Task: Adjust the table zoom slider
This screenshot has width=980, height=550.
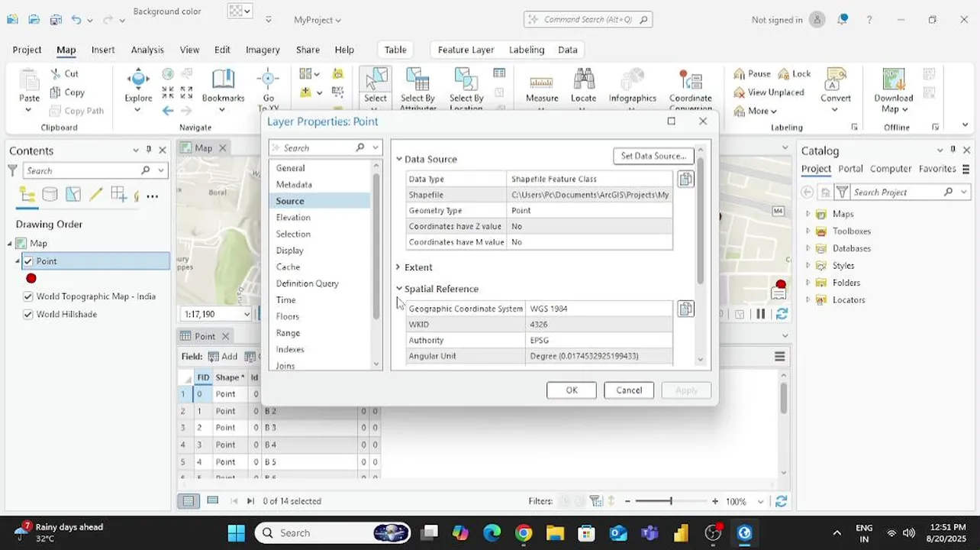Action: point(671,501)
